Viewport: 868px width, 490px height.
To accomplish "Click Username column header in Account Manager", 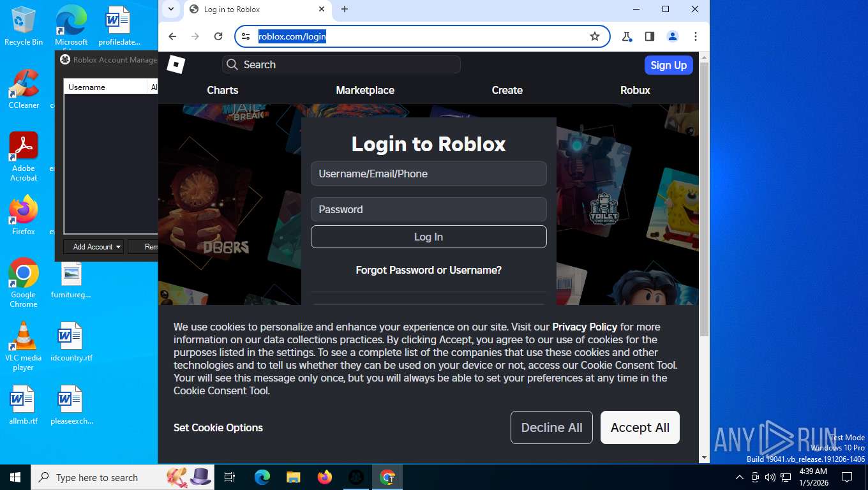I will (x=105, y=87).
